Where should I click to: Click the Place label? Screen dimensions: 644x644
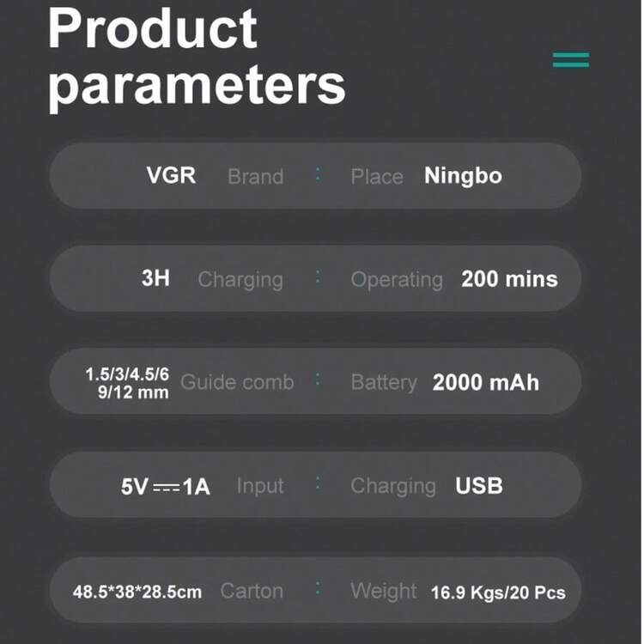376,177
